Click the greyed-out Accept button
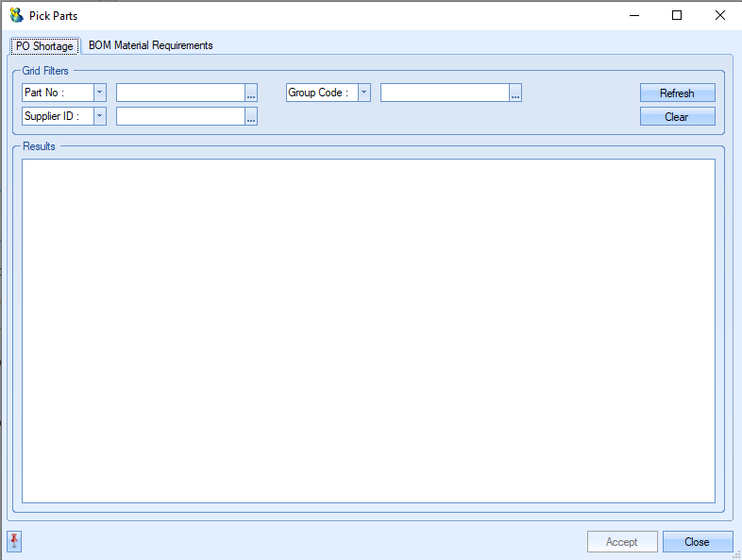742x560 pixels. [621, 542]
